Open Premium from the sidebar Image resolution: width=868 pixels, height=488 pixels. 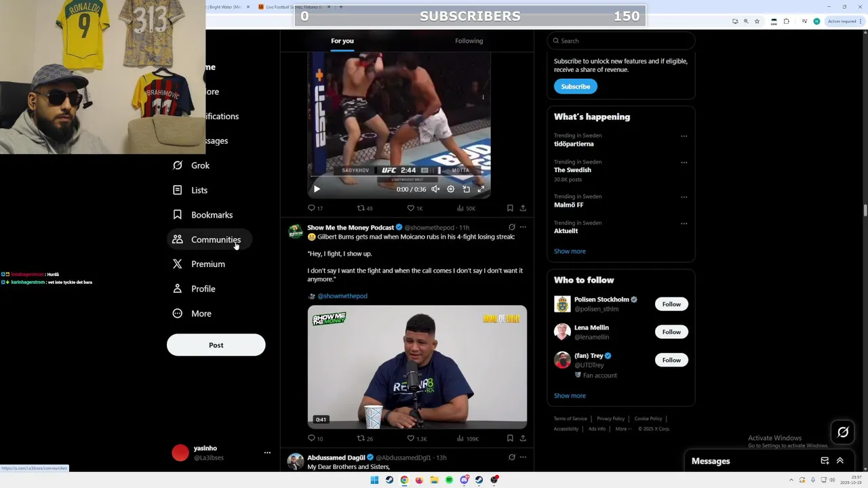199,264
